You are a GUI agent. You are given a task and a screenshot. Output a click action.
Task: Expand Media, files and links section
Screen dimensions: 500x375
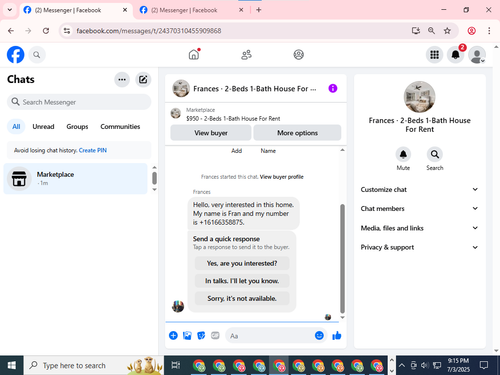tap(419, 228)
